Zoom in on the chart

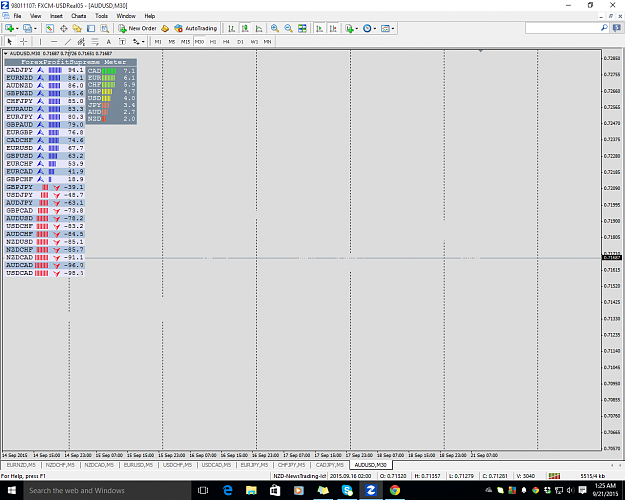point(275,28)
